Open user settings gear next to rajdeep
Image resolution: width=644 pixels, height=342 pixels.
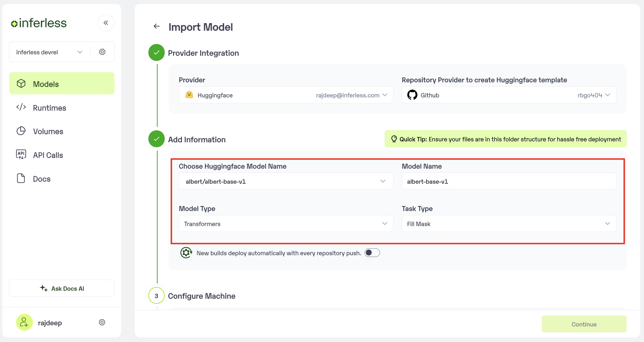coord(102,322)
